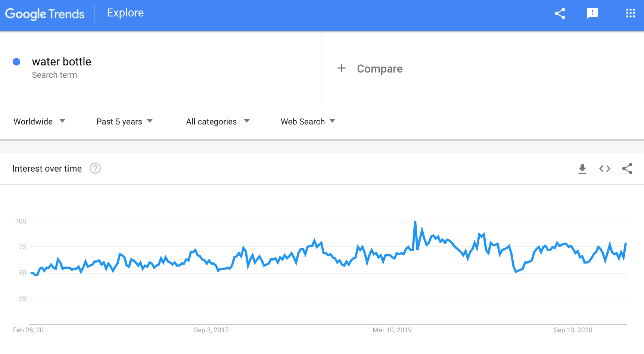Viewport: 644px width, 354px height.
Task: Open the Past 5 years dropdown
Action: [x=124, y=121]
